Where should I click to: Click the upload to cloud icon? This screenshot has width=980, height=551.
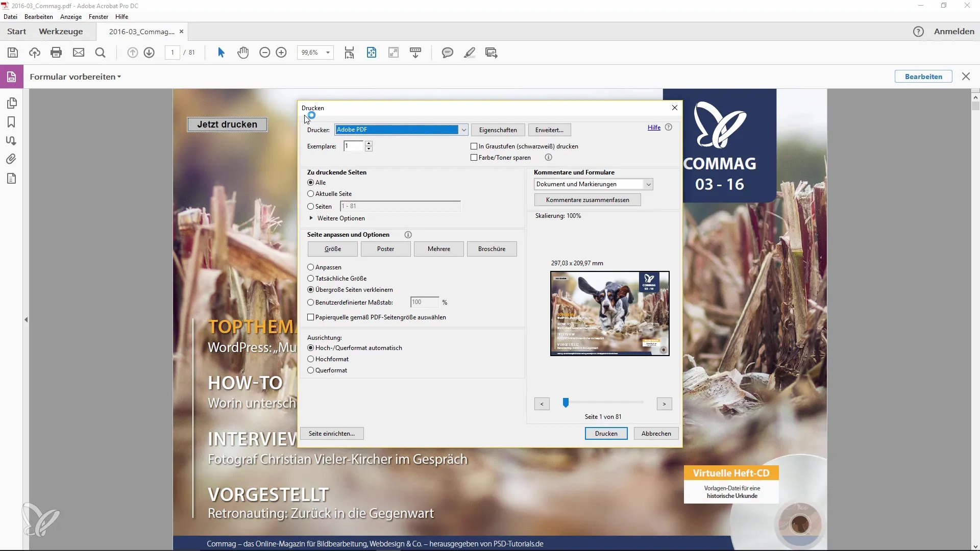coord(35,53)
